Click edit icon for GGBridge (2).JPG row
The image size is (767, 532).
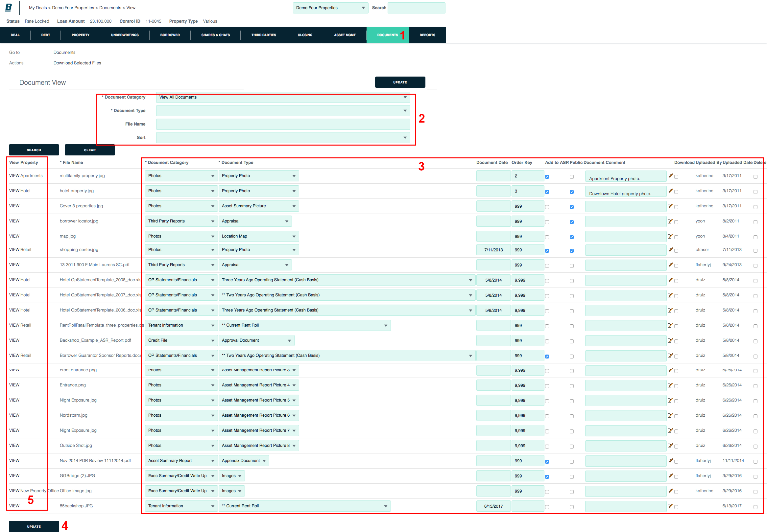pyautogui.click(x=670, y=476)
